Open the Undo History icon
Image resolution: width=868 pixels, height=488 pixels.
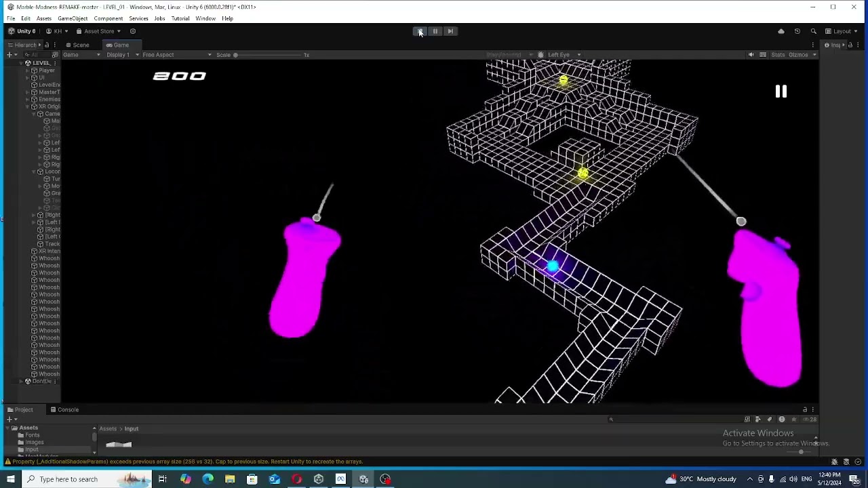pos(797,31)
